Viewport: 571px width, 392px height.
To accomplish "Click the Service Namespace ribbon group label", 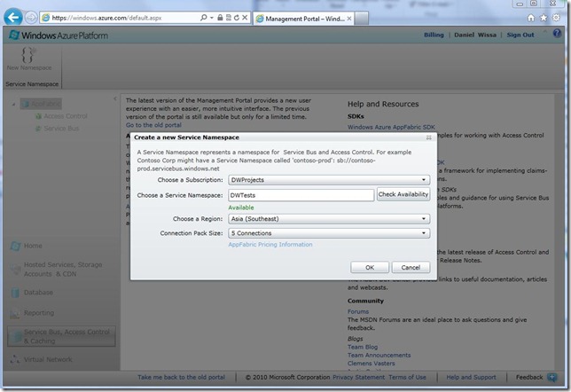I will [x=32, y=83].
